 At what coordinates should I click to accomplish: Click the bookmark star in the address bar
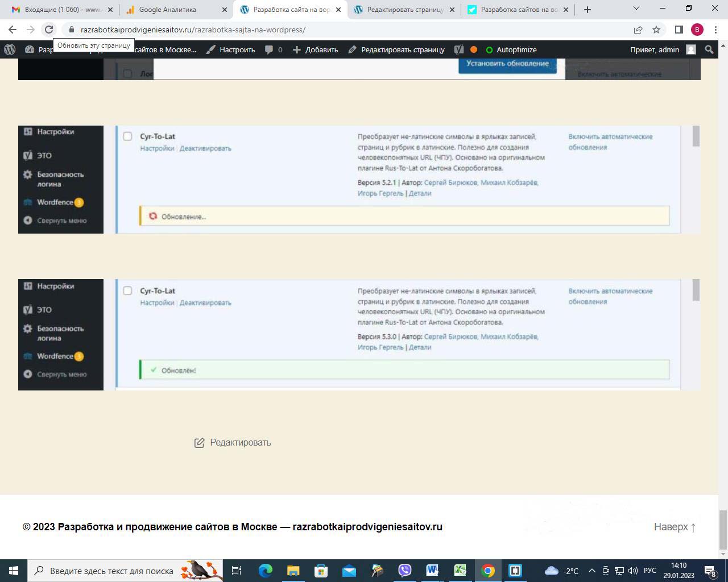pos(656,30)
